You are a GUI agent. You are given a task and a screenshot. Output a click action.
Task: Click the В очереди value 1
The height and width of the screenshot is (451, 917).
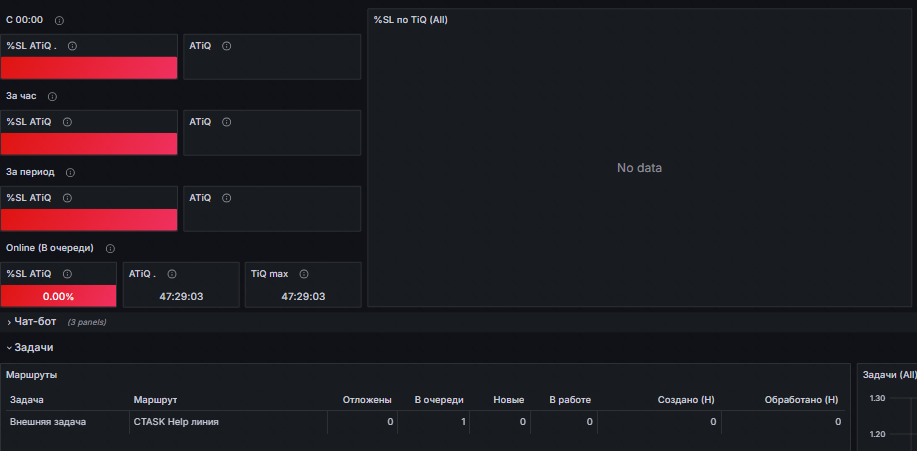(x=463, y=422)
